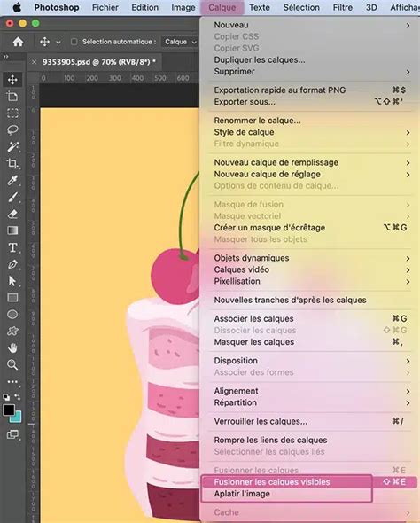The width and height of the screenshot is (420, 523).
Task: Open the Fichier menu
Action: [105, 7]
